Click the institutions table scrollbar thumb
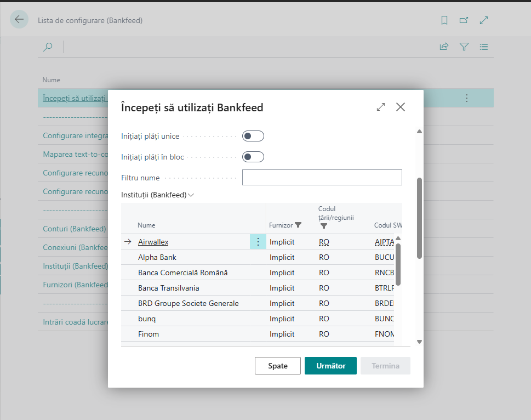The width and height of the screenshot is (531, 420). point(398,264)
